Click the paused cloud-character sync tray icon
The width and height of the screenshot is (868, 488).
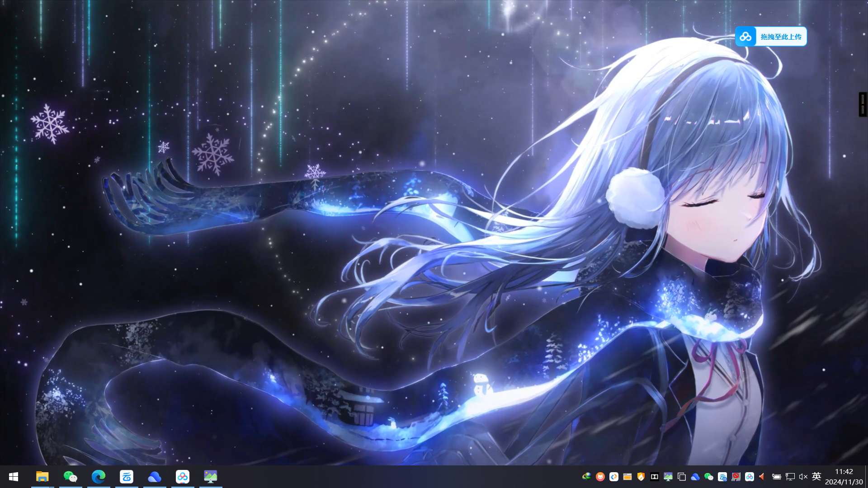click(722, 477)
